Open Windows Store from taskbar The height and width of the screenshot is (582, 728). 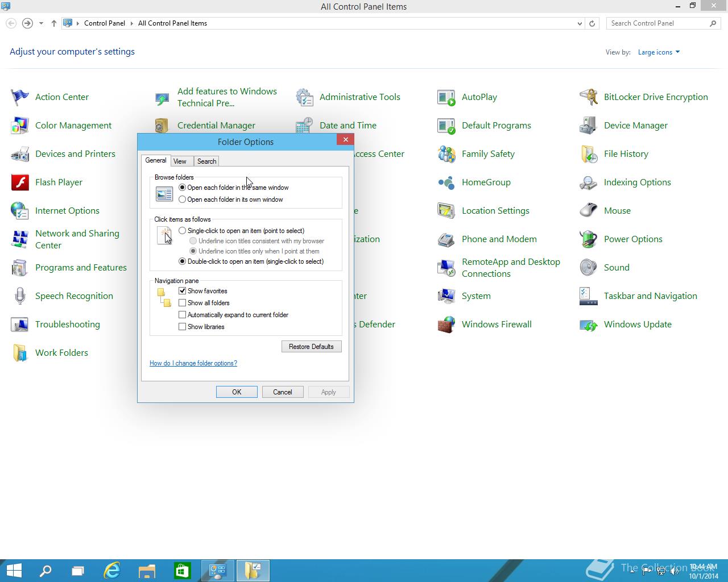[x=182, y=571]
